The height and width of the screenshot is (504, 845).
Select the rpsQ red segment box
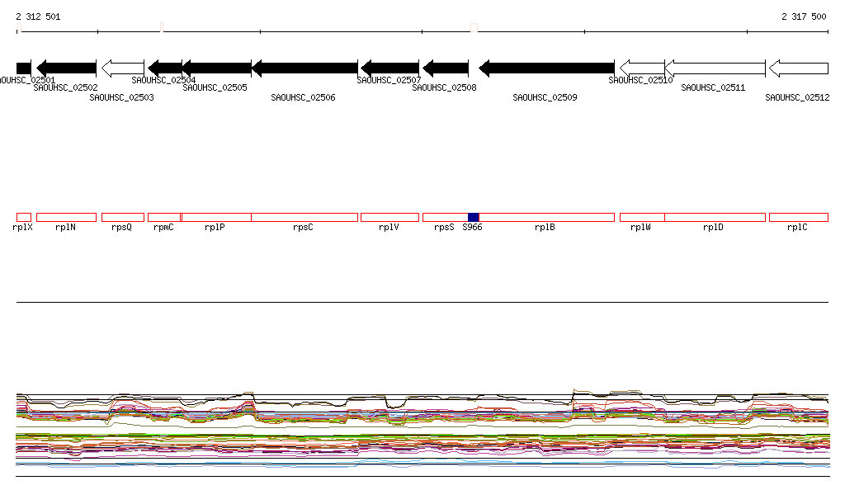123,218
